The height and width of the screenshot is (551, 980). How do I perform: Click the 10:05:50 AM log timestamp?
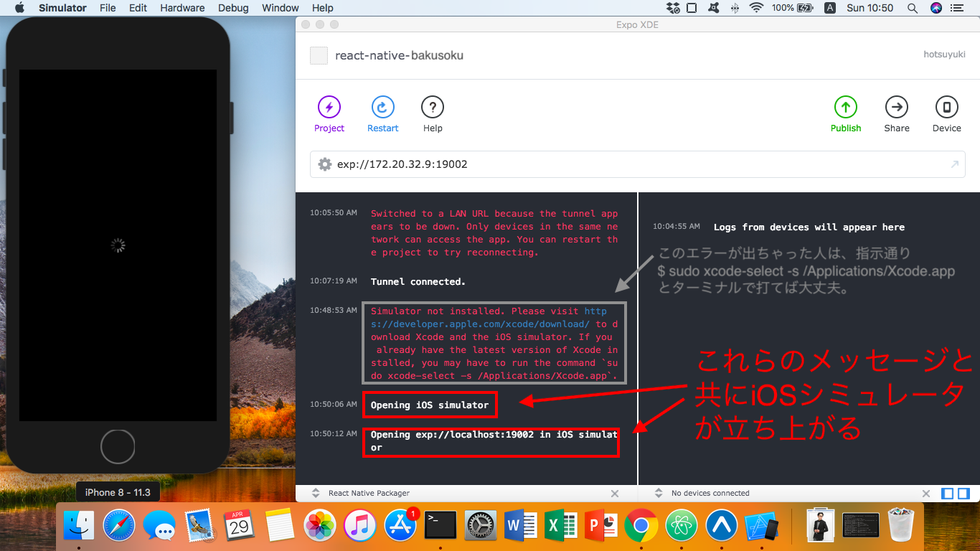334,213
